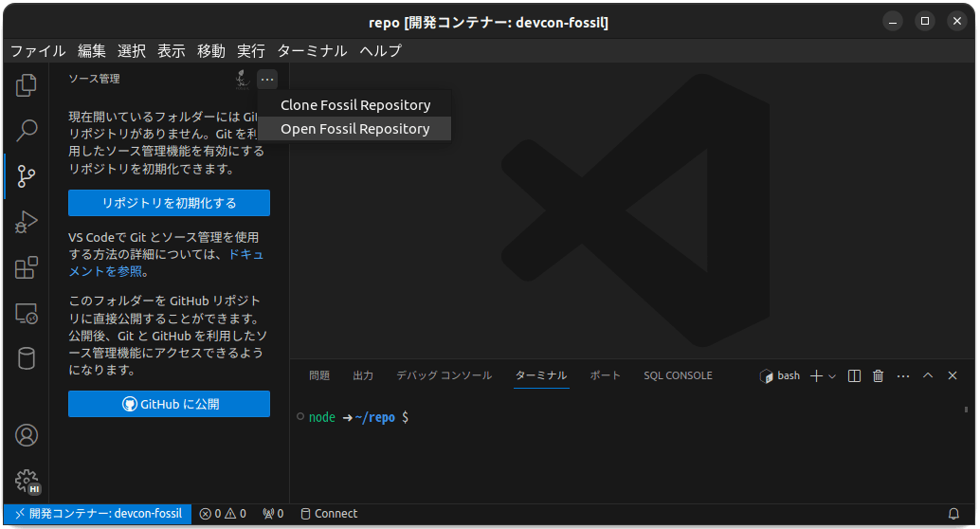Choose Open Fossil Repository menu entry
The height and width of the screenshot is (529, 980).
[355, 129]
